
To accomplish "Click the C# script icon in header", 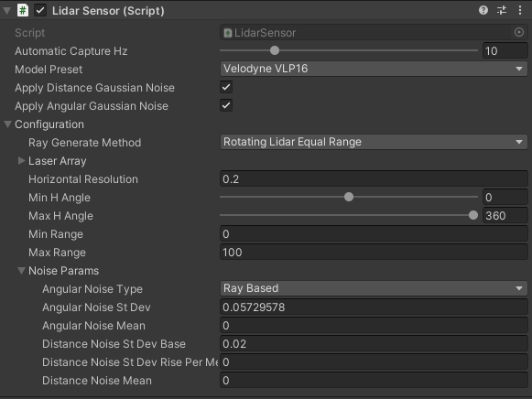I will click(23, 10).
